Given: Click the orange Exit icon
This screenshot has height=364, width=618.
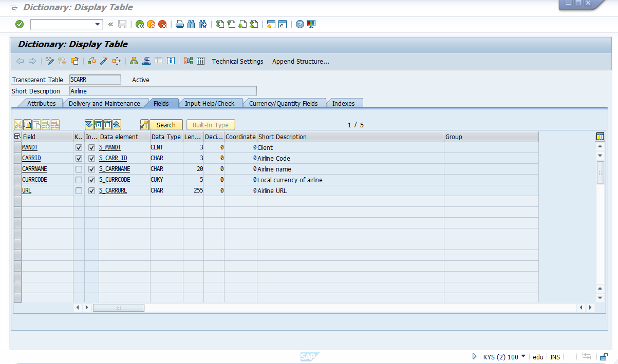Looking at the screenshot, I should [151, 24].
